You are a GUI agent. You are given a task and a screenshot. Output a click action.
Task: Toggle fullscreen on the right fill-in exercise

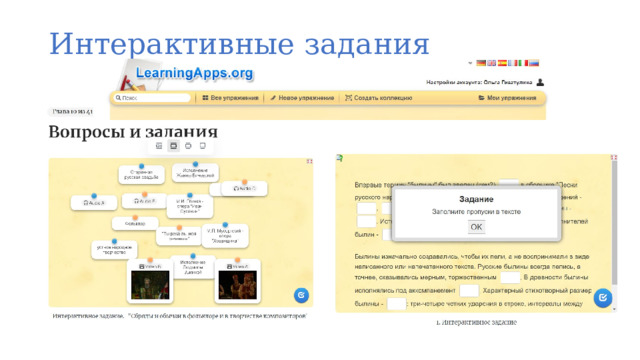click(x=613, y=157)
